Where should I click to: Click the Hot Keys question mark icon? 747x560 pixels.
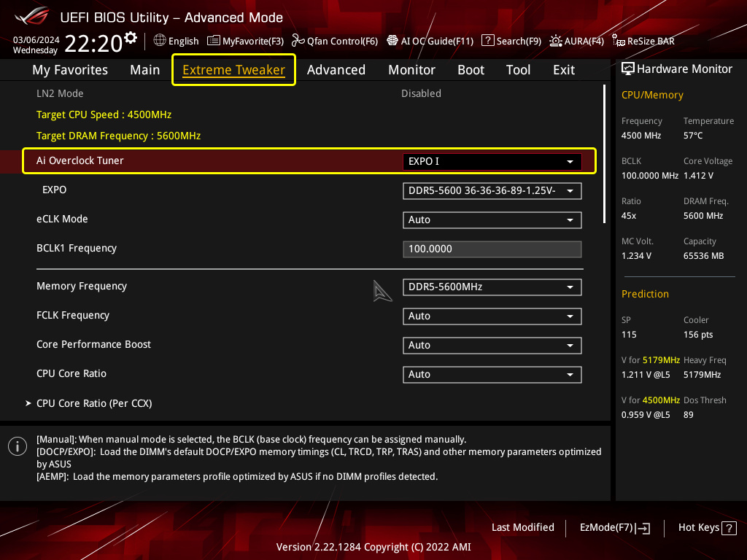click(x=729, y=528)
